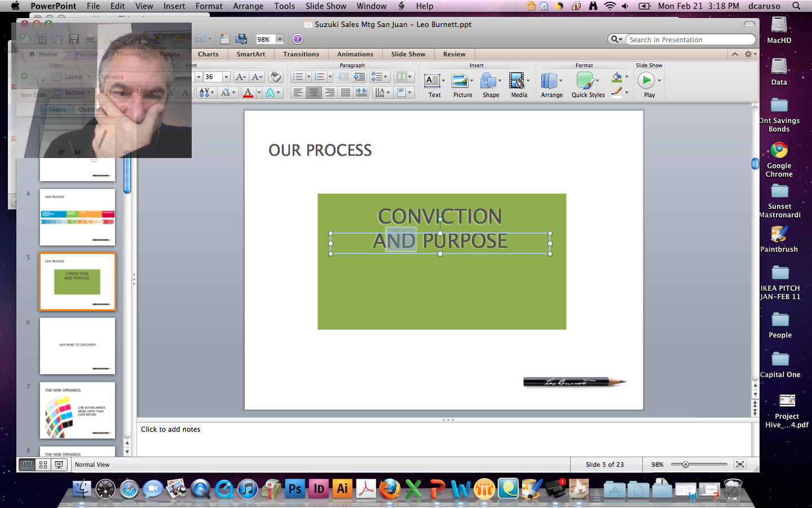Click the Clear Formatting eraser icon
The image size is (812, 508).
[275, 77]
